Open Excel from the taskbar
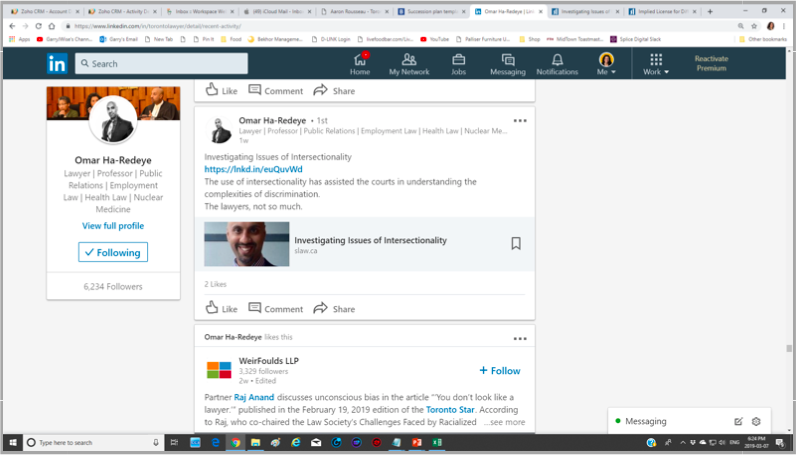Screen dimensions: 798x455 [437, 442]
